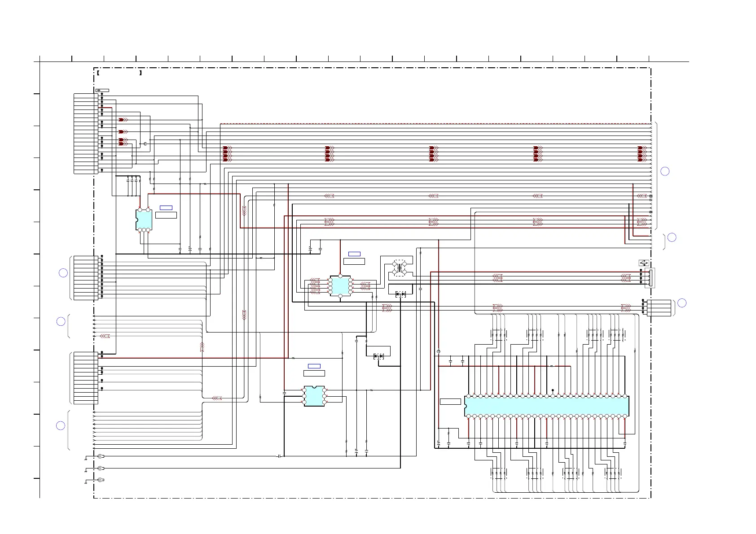
Task: Select the cyan IC with pins on four sides
Action: point(340,285)
